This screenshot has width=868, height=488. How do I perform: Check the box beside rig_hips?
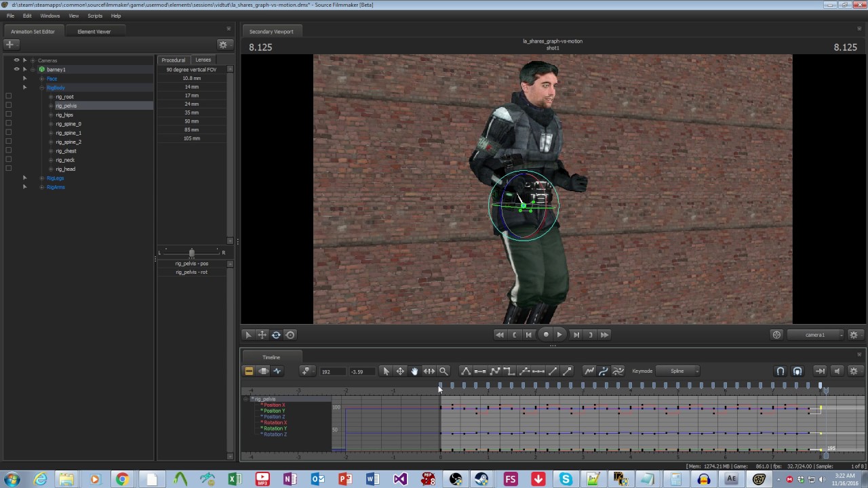[8, 115]
